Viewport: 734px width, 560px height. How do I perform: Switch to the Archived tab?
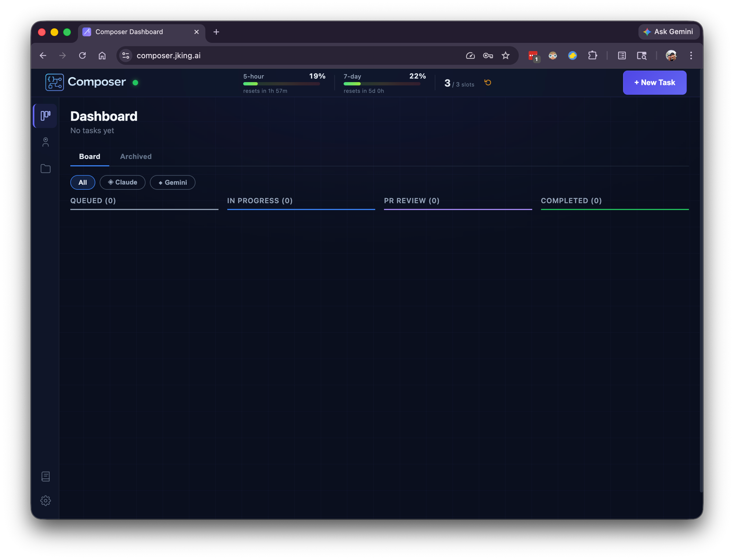135,156
